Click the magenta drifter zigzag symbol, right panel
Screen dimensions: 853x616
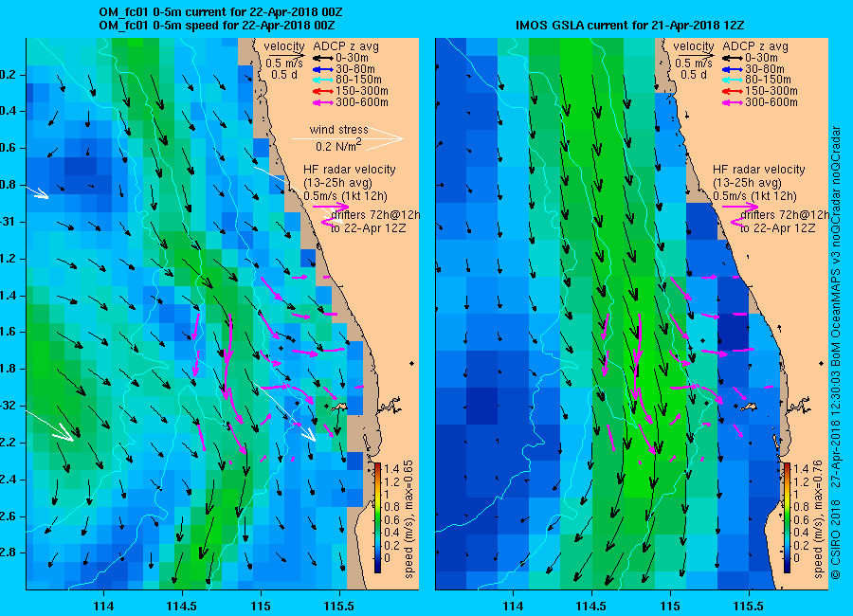click(737, 221)
